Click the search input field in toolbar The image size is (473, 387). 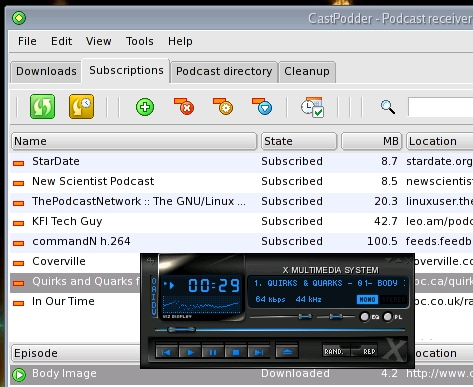pos(440,107)
